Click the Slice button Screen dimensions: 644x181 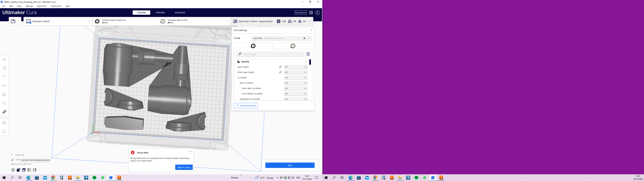click(290, 165)
